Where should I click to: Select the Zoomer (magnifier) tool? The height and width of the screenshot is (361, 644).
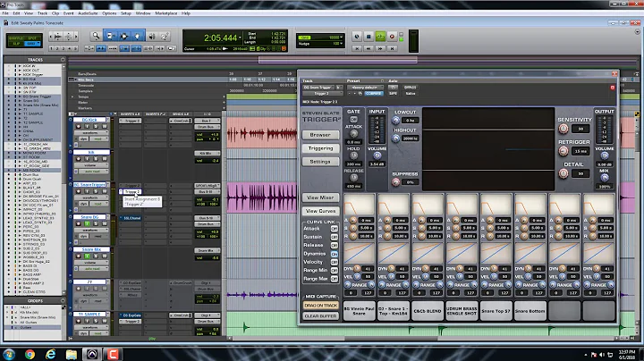(x=96, y=36)
